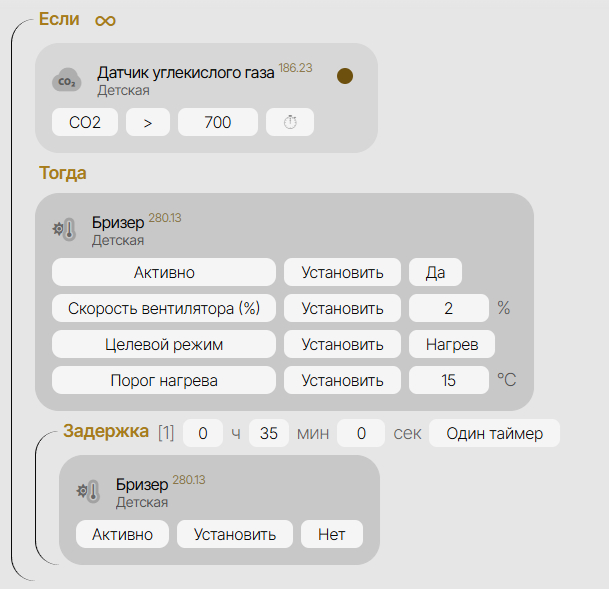Click the timer stopwatch icon in condition

point(290,122)
